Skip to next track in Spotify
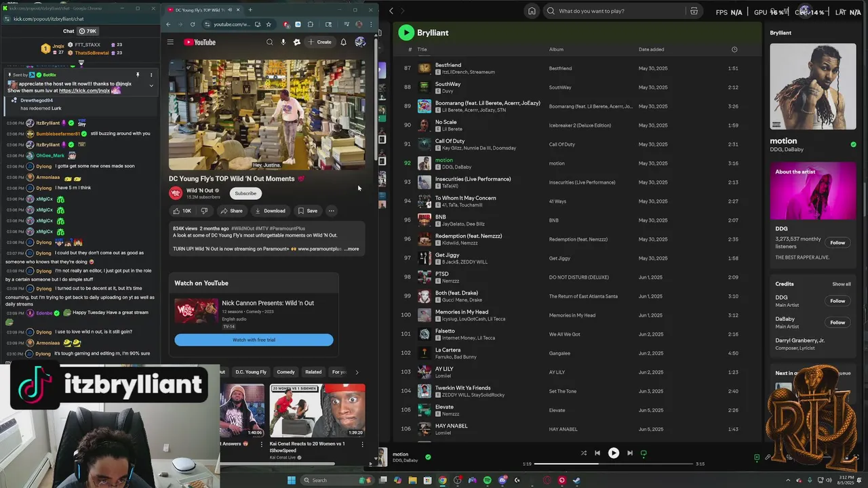This screenshot has height=488, width=868. (x=630, y=453)
